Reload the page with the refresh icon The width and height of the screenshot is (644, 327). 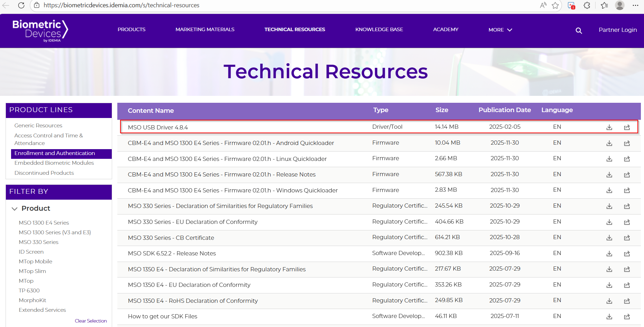[x=21, y=5]
